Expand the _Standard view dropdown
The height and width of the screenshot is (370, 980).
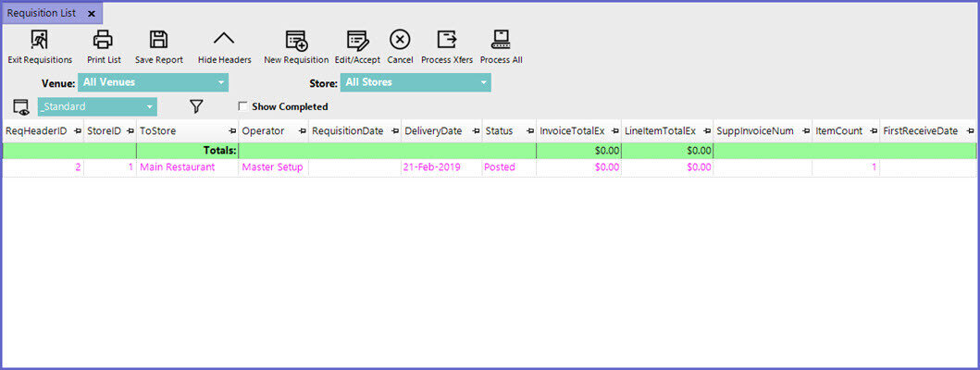[x=150, y=107]
